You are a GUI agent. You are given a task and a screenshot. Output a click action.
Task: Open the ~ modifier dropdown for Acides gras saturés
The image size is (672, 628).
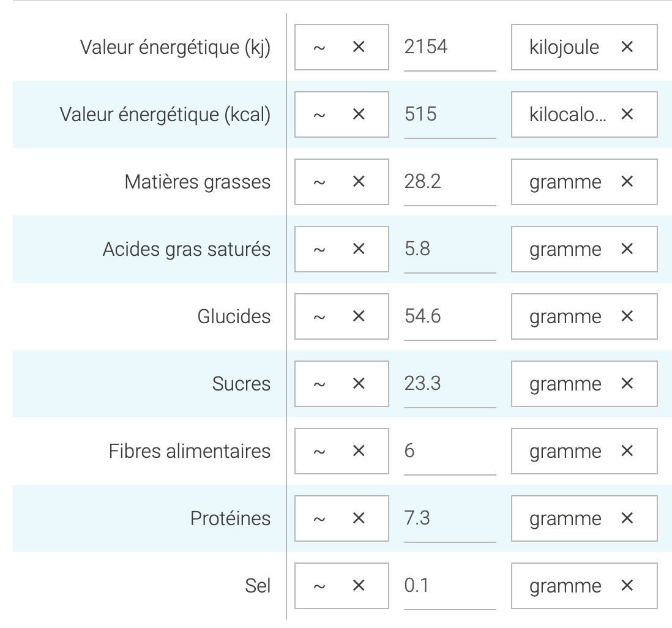(x=320, y=249)
